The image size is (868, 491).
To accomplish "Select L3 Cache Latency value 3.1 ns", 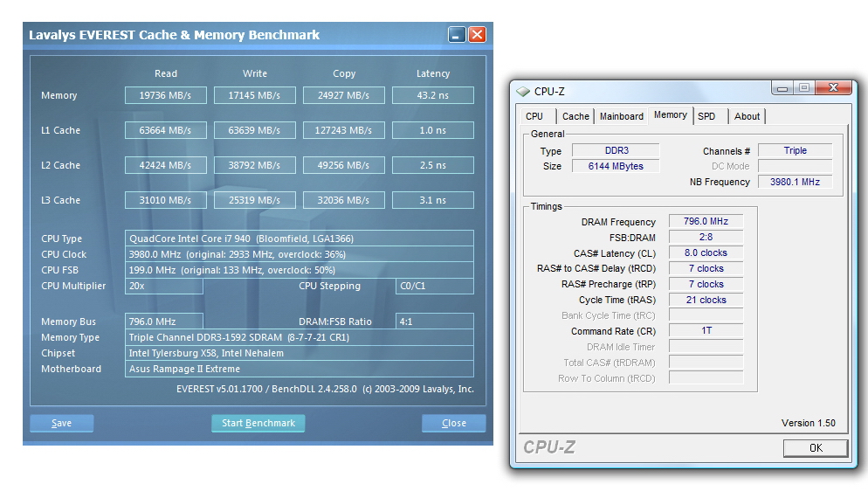I will (x=433, y=200).
